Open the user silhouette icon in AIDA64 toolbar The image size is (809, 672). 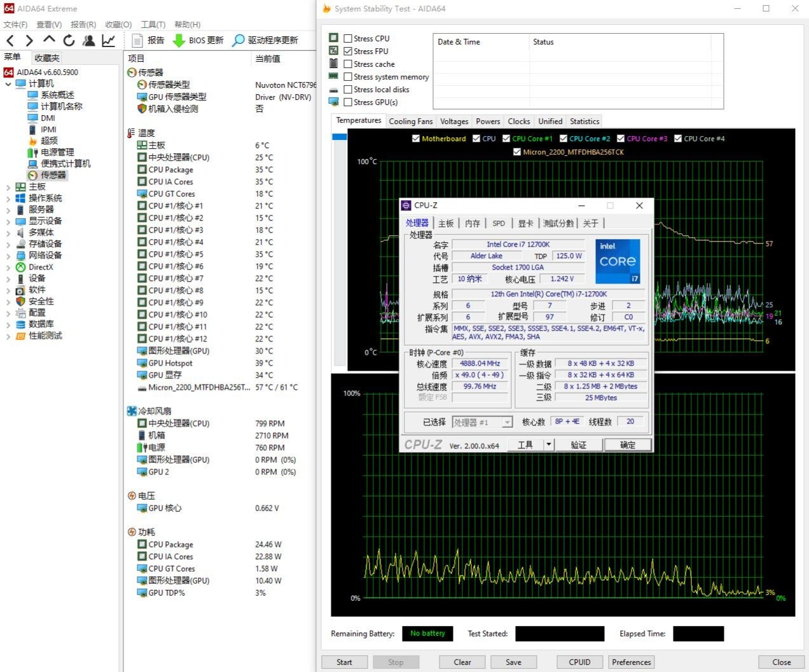89,41
